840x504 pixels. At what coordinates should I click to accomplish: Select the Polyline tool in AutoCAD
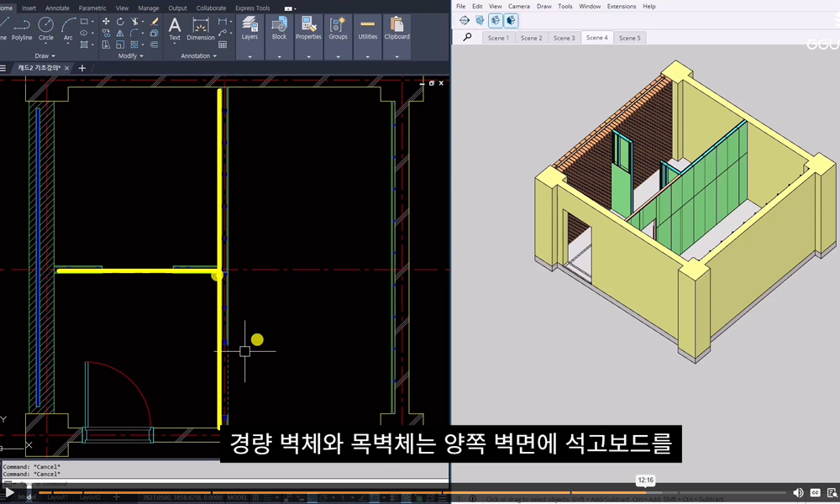pos(22,29)
